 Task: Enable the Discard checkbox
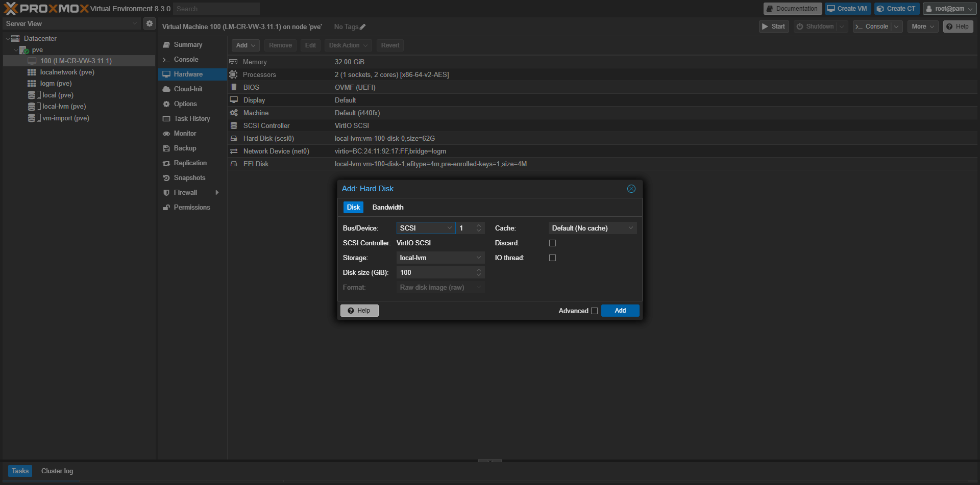coord(552,243)
